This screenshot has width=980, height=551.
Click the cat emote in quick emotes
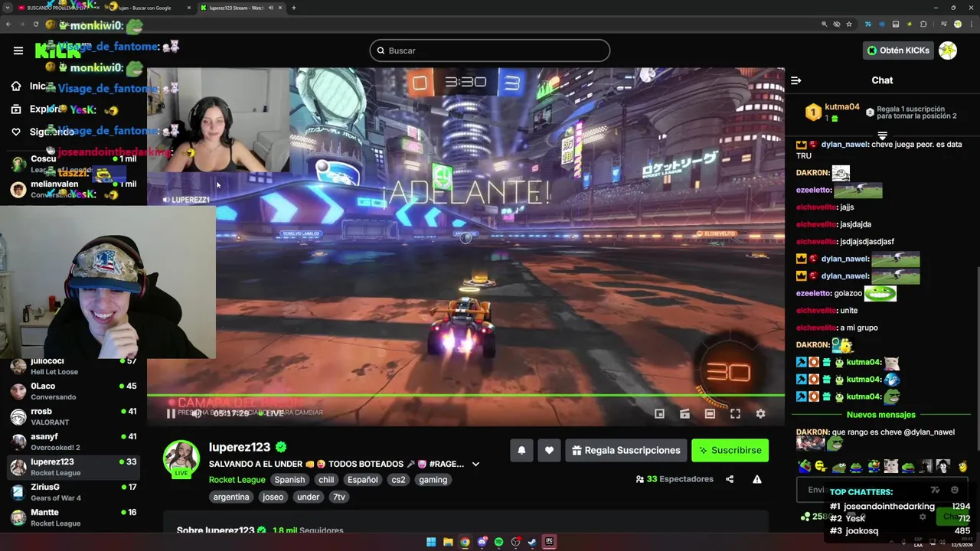(x=891, y=466)
